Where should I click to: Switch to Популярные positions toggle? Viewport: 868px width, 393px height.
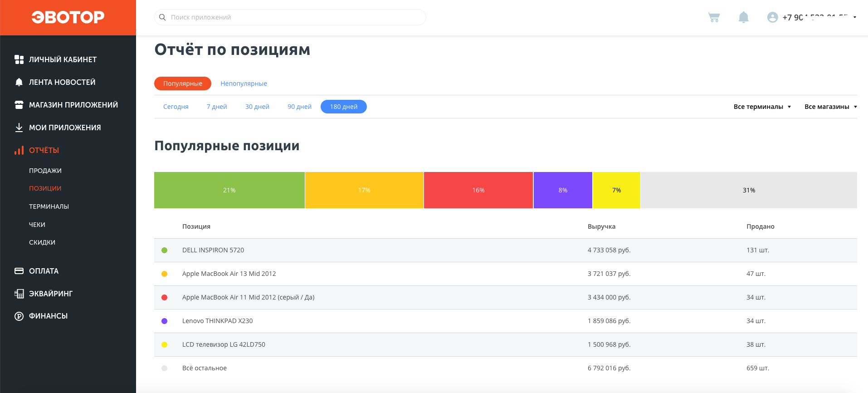click(182, 84)
